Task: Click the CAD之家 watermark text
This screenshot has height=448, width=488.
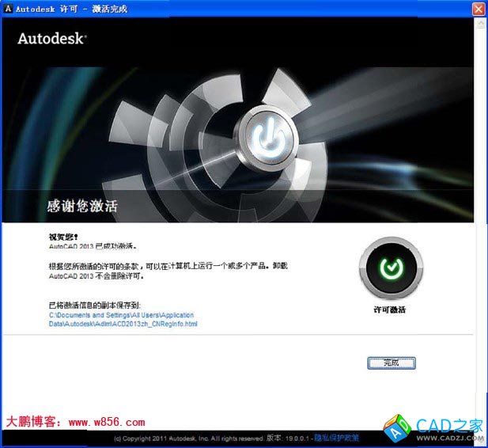Action: pos(448,425)
